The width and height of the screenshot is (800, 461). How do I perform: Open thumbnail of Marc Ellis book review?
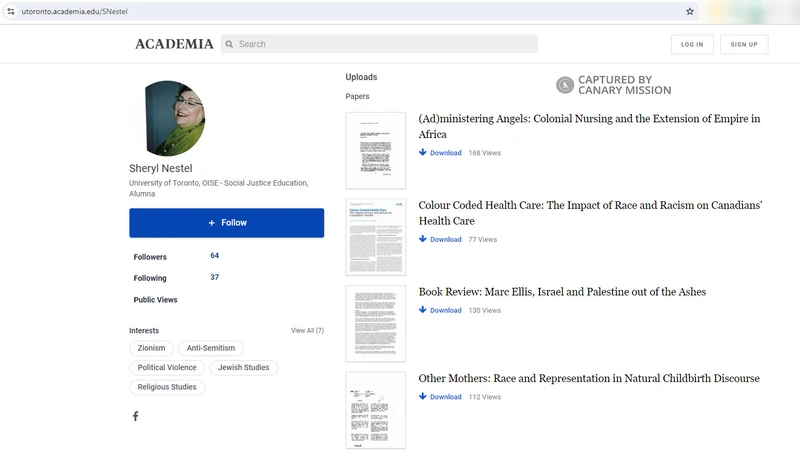click(376, 324)
